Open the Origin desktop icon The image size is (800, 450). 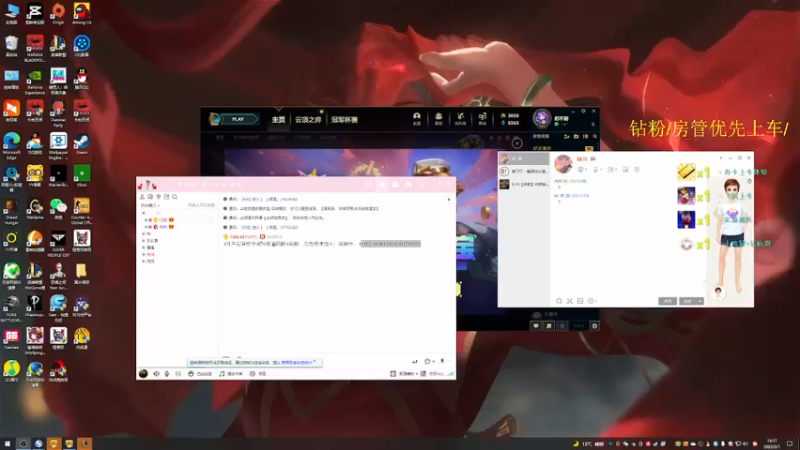click(58, 14)
